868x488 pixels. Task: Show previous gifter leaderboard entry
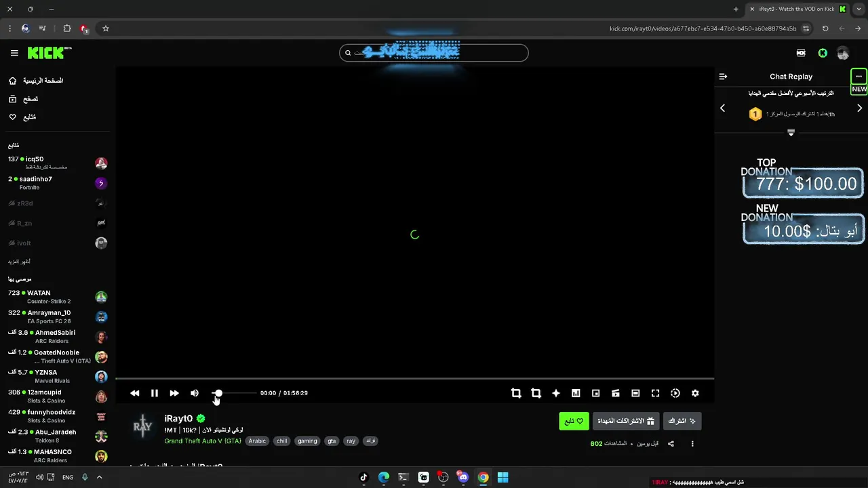[x=722, y=108]
